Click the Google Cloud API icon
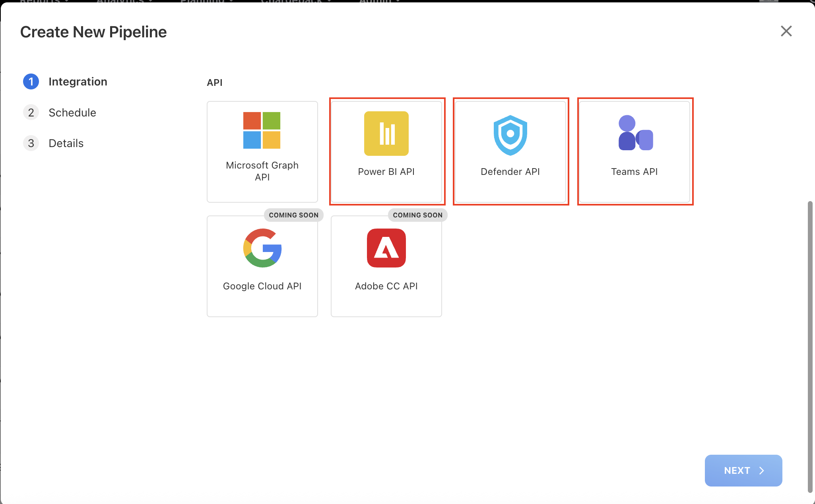Screen dimensions: 815x504 [262, 248]
